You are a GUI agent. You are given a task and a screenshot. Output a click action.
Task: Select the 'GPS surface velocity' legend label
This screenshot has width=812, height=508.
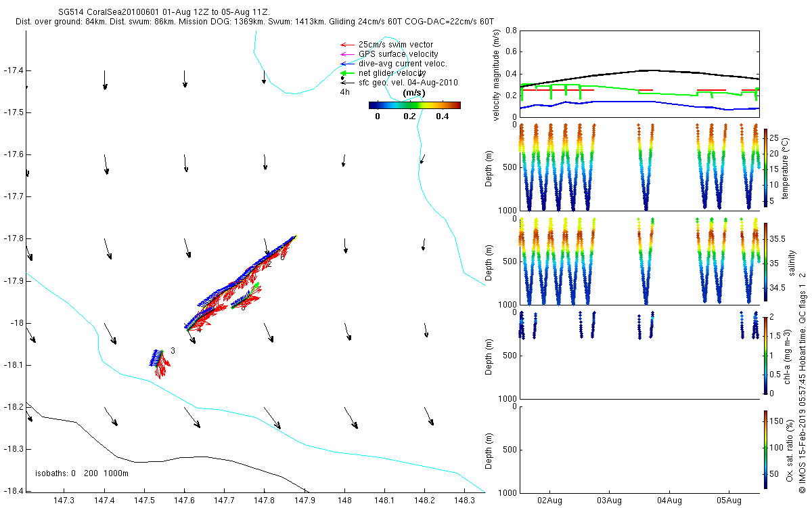398,54
